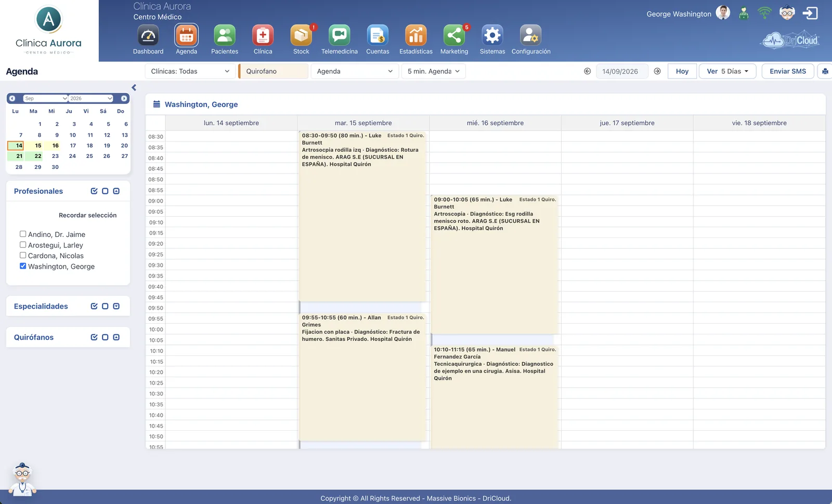Open Luke Burnett 08:30 appointment
This screenshot has height=504, width=832.
click(x=362, y=216)
